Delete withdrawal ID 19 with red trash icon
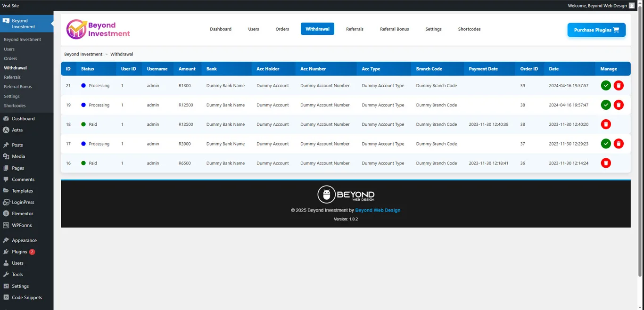The image size is (644, 310). point(619,105)
